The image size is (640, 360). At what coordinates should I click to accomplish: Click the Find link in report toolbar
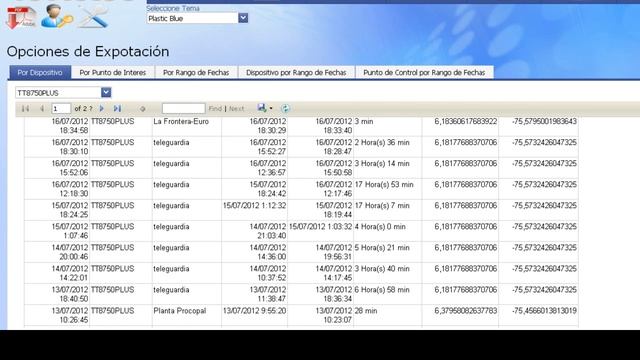click(215, 109)
